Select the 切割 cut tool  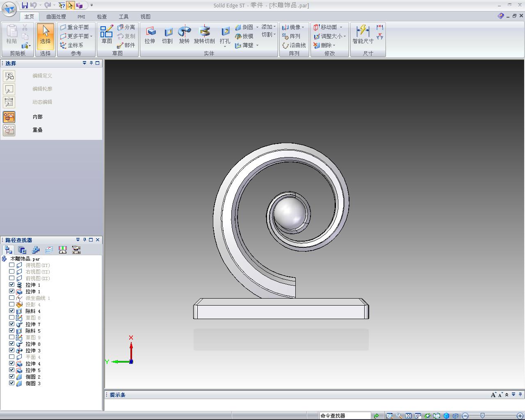click(x=167, y=35)
